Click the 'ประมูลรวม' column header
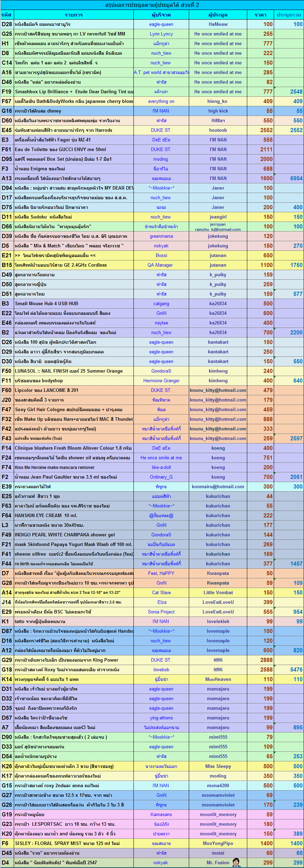Viewport: 304px width, 868px height. [289, 15]
